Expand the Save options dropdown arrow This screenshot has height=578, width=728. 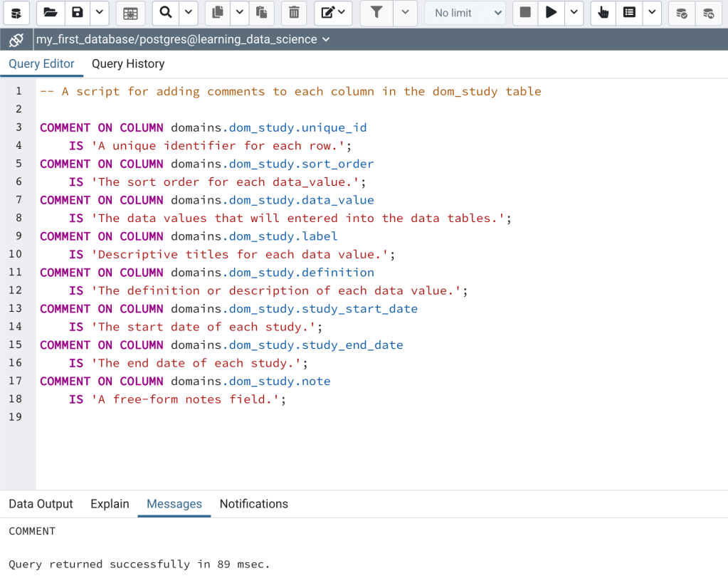pos(99,13)
